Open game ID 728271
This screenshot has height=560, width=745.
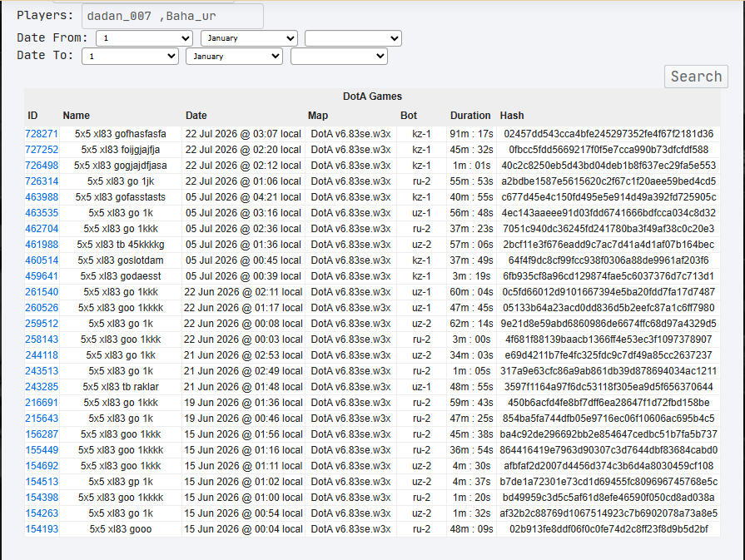42,134
